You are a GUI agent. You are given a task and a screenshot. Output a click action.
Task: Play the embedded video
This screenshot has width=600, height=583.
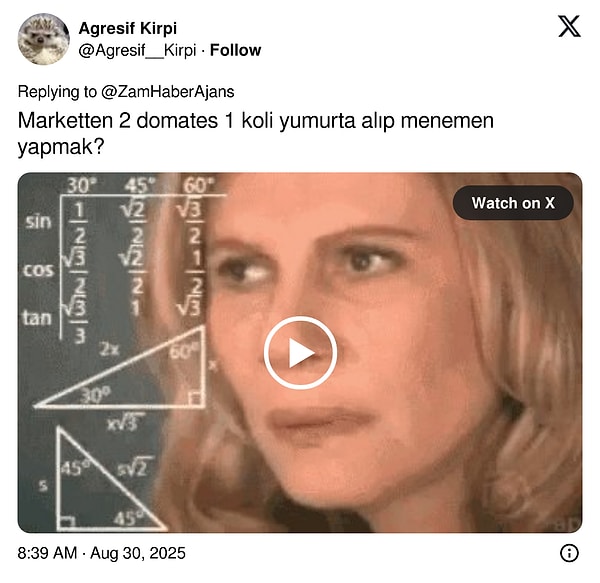point(300,353)
